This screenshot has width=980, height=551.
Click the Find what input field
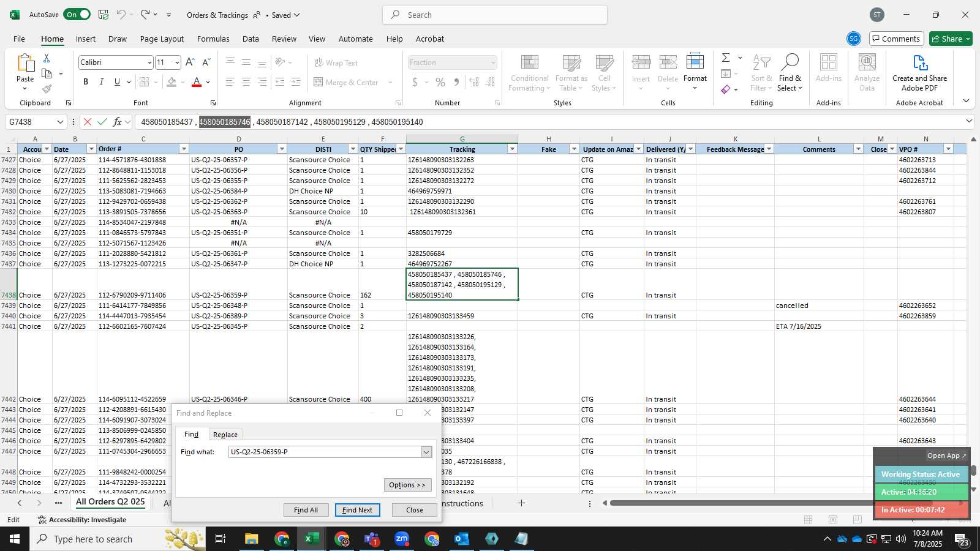coord(325,452)
